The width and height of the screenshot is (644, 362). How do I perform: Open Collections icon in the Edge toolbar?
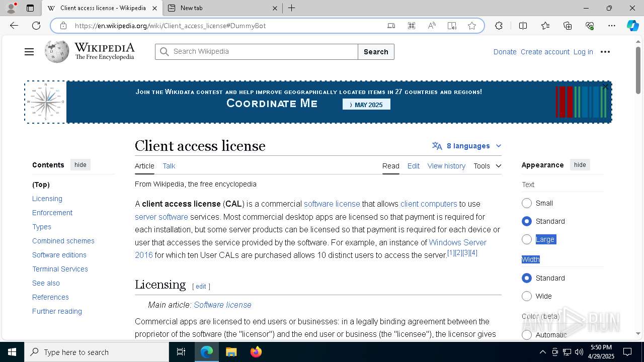pos(568,26)
